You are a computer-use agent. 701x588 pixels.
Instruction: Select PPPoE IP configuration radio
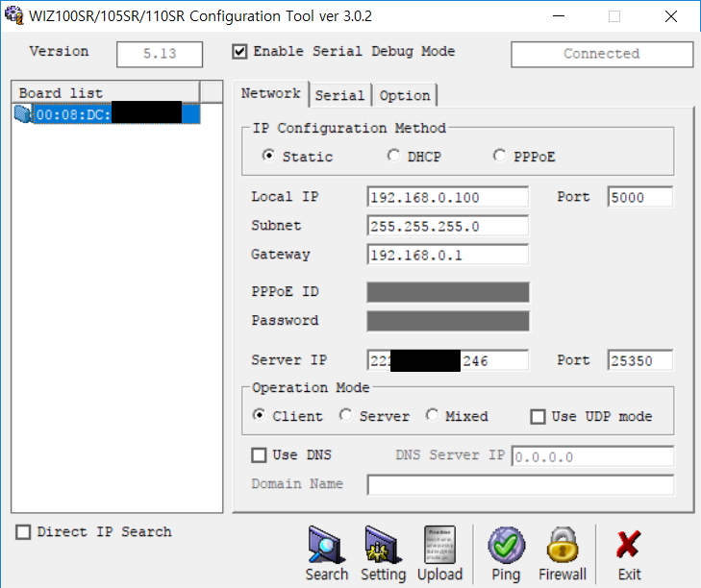pos(499,156)
